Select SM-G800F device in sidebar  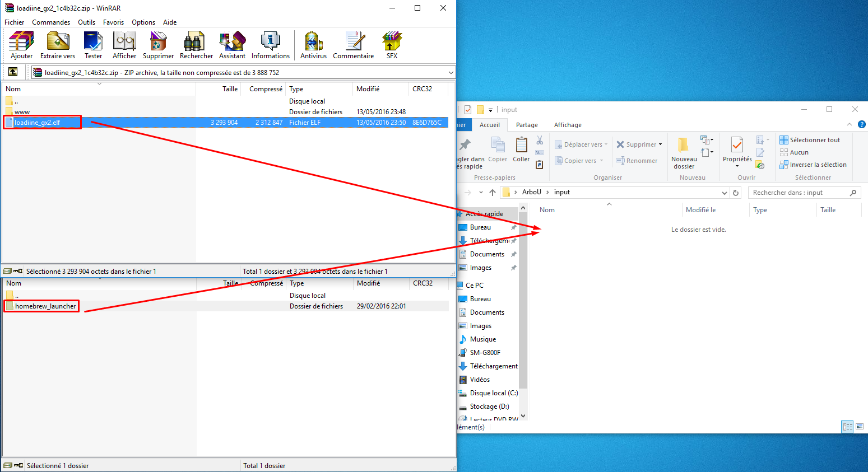[x=485, y=353]
